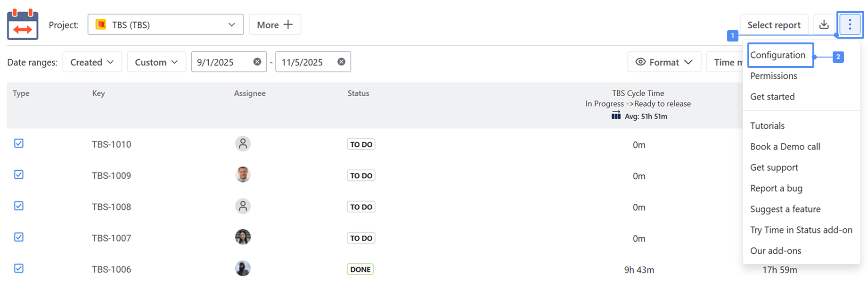The width and height of the screenshot is (868, 283).
Task: Open the three-dot more options menu
Action: (x=850, y=25)
